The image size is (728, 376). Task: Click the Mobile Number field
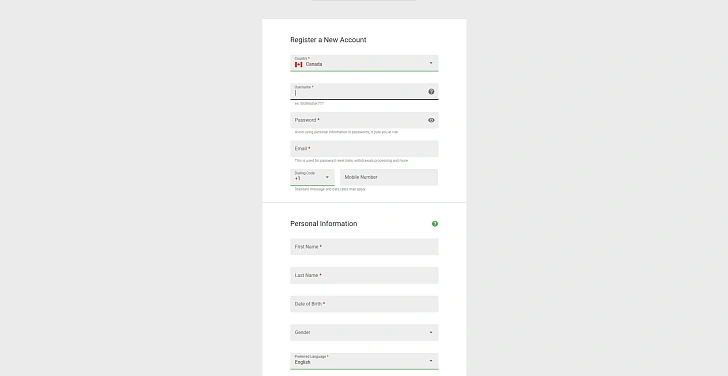coord(389,177)
